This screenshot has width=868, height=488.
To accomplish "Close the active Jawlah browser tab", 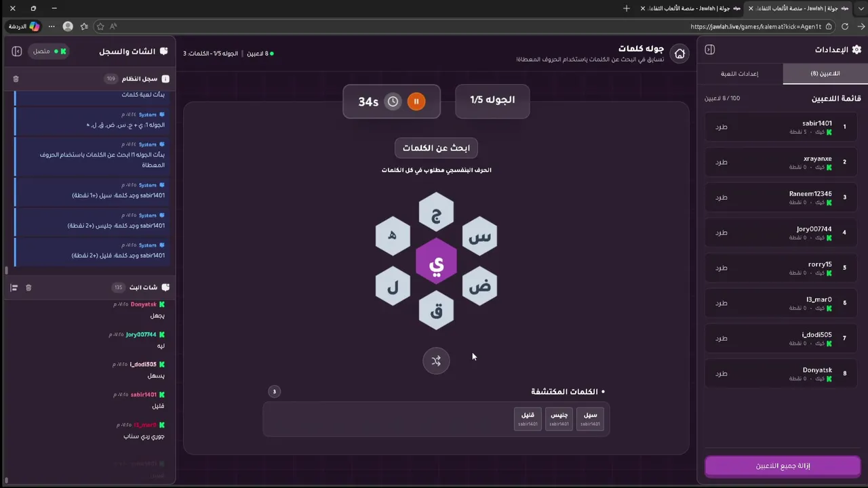I will point(751,8).
